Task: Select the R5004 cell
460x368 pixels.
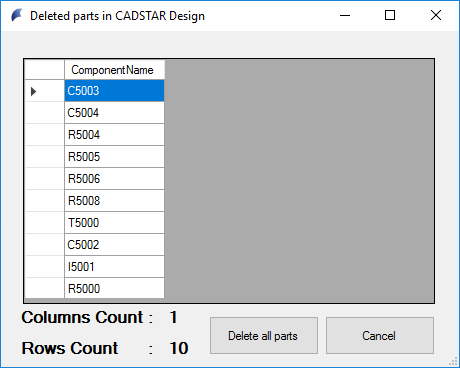Action: (114, 135)
